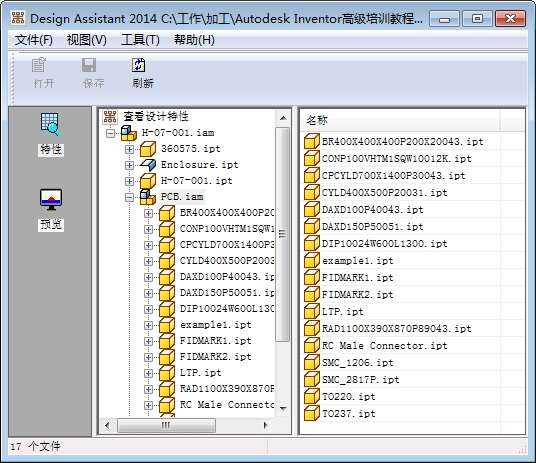536x463 pixels.
Task: Select Enclosure.ipt label in tree
Action: [200, 165]
